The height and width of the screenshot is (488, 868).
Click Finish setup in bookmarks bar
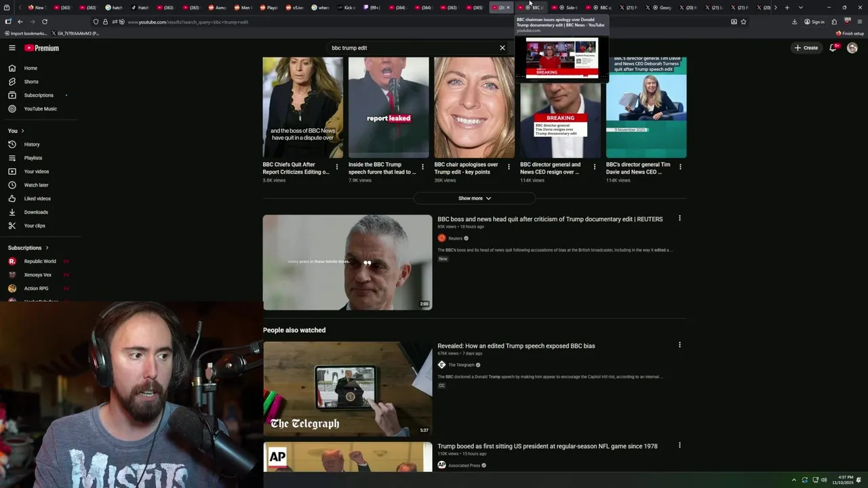850,33
